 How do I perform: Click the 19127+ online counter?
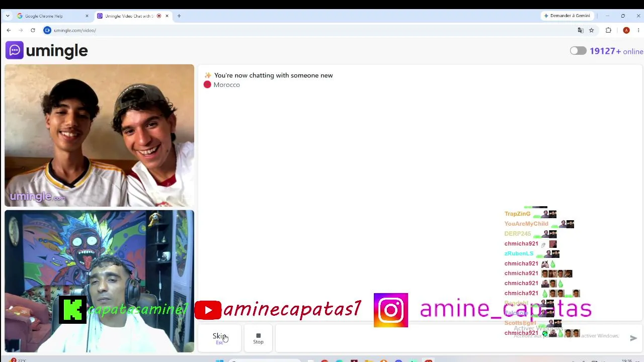pos(616,51)
